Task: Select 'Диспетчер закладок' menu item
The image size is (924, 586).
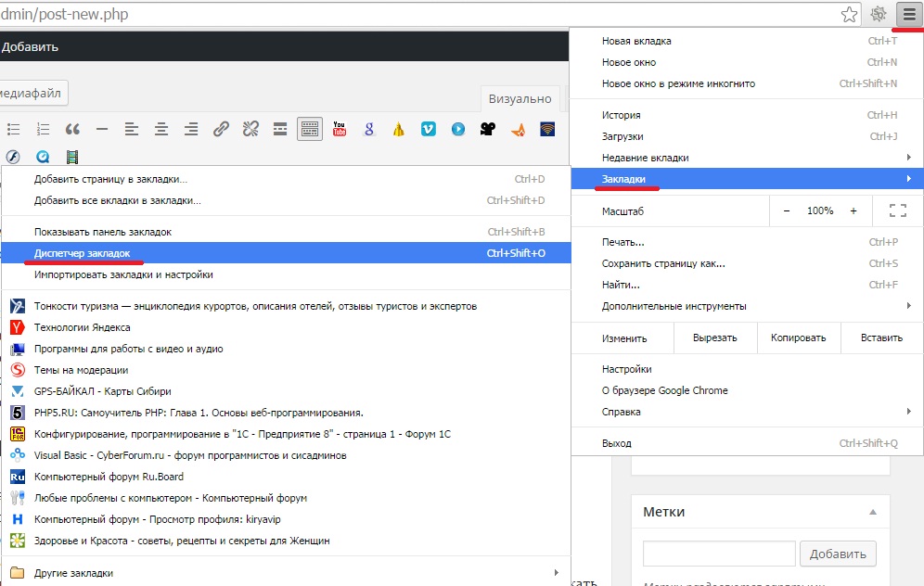Action: (83, 253)
